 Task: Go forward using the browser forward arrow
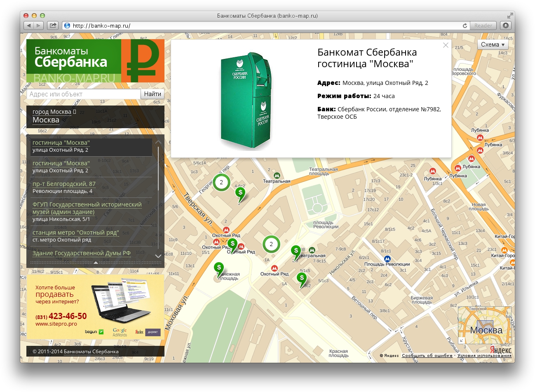38,26
